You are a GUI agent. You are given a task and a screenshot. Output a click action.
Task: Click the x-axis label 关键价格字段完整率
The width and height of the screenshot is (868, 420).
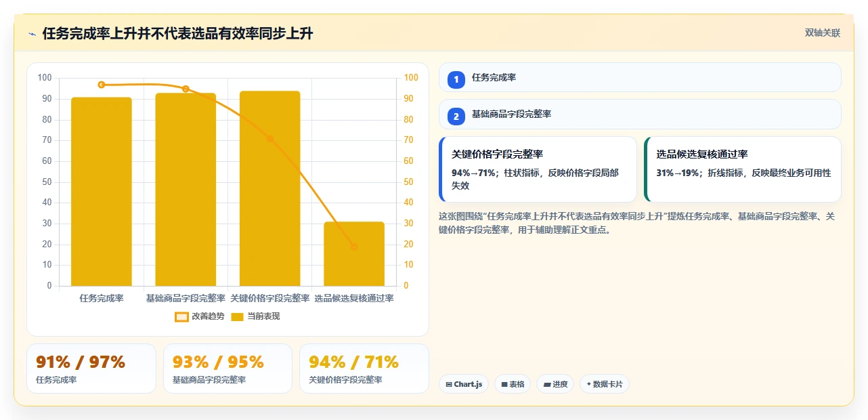click(269, 298)
